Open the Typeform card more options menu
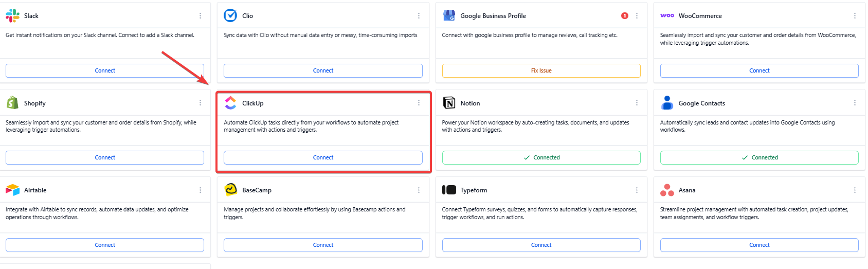 point(637,190)
